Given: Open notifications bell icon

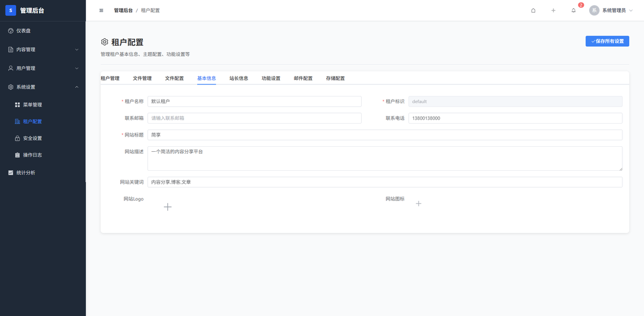Looking at the screenshot, I should pyautogui.click(x=574, y=10).
